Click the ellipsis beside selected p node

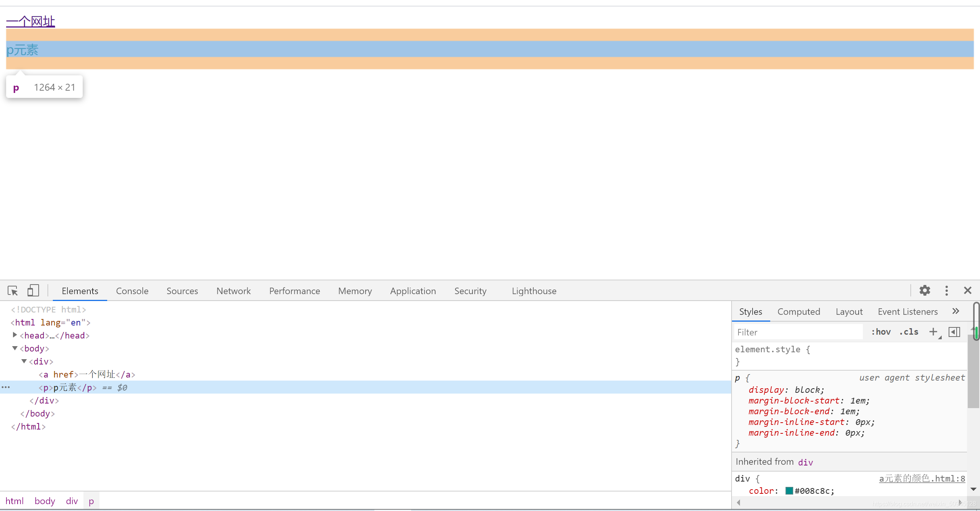click(x=6, y=387)
